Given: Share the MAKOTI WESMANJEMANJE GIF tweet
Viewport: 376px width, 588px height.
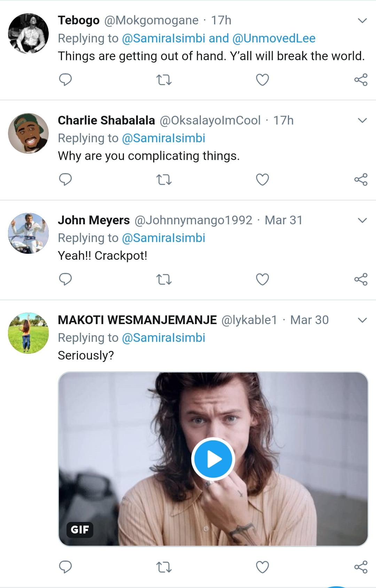Looking at the screenshot, I should [x=361, y=567].
